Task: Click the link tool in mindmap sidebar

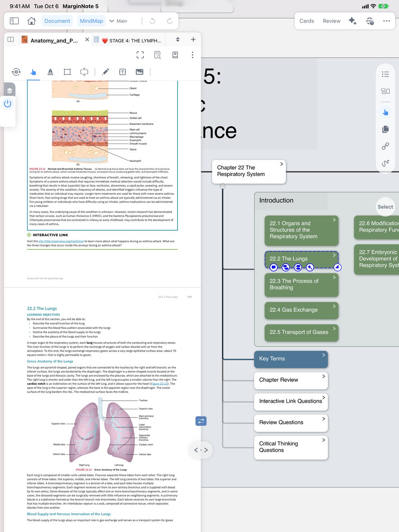Action: 385,146
